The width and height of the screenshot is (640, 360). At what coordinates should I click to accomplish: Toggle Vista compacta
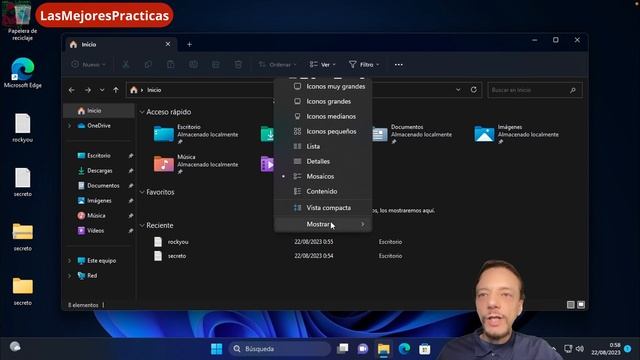323,208
